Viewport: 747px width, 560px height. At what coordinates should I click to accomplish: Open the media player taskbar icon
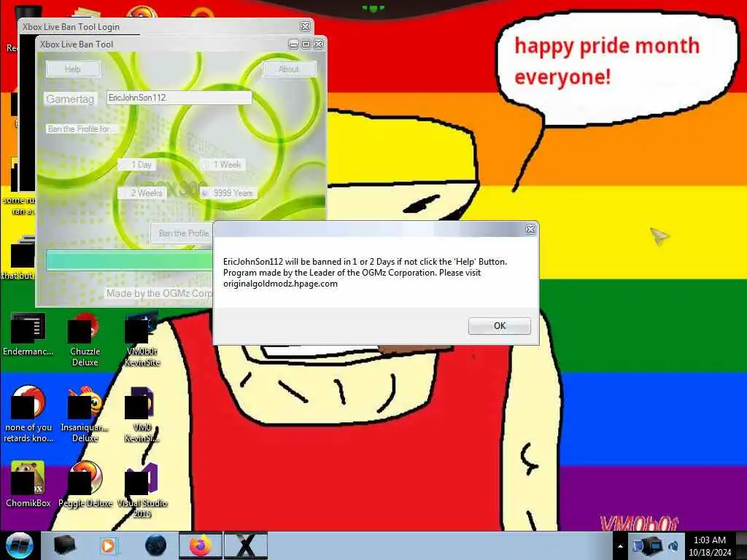(x=109, y=545)
